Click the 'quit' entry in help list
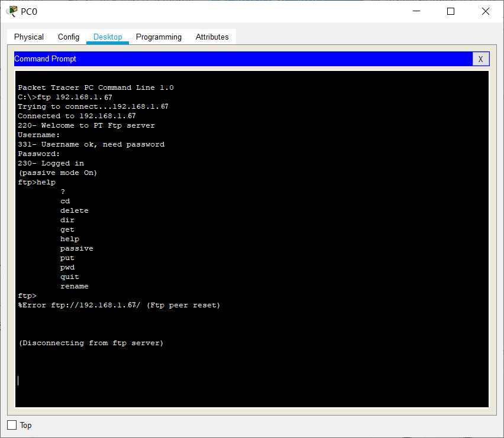 click(70, 277)
